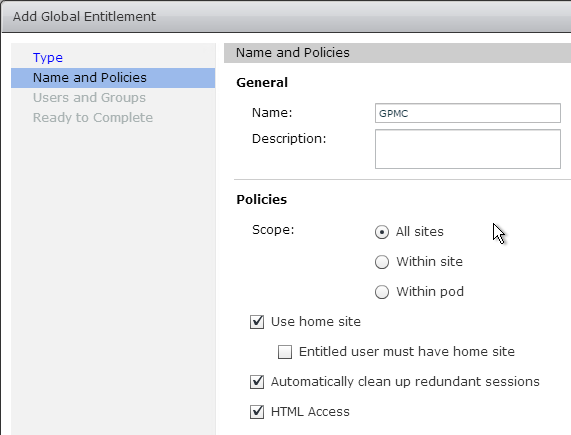Click the Description: field label
The image size is (571, 435).
coord(289,139)
